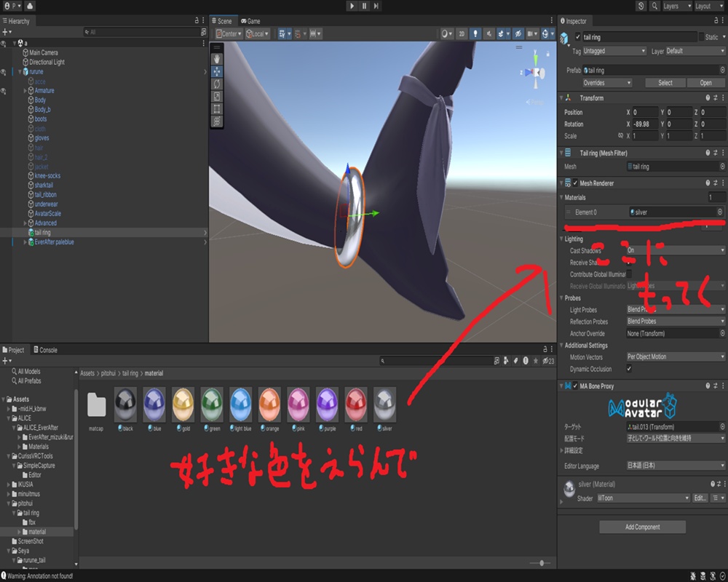Viewport: 728px width, 582px height.
Task: Toggle Contribute Global Illumination checkbox
Action: pos(629,274)
